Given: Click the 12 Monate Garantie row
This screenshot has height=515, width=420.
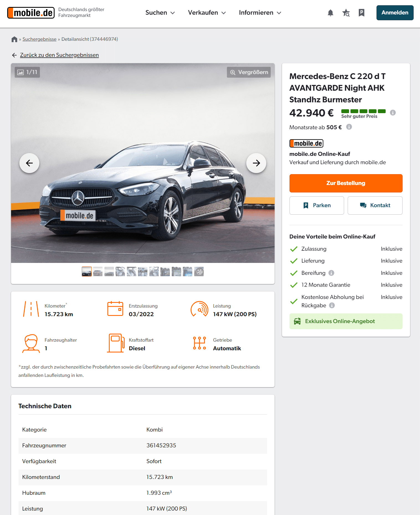Looking at the screenshot, I should pyautogui.click(x=346, y=285).
